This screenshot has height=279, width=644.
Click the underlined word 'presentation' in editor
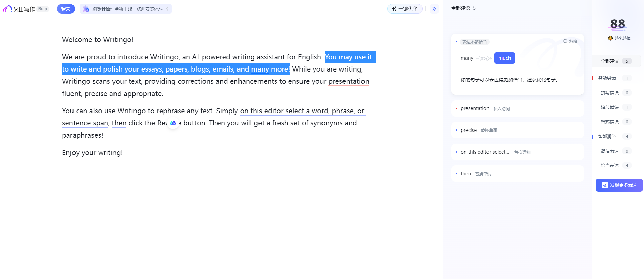349,81
